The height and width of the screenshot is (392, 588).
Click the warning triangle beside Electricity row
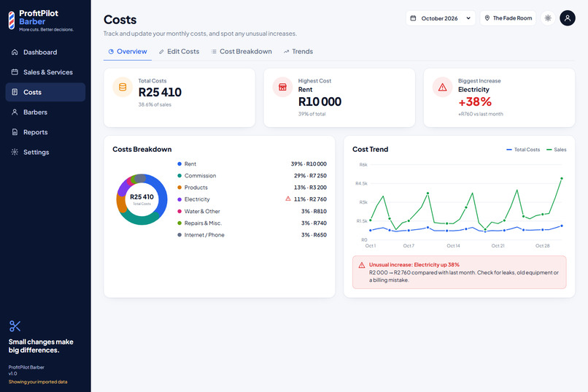288,199
